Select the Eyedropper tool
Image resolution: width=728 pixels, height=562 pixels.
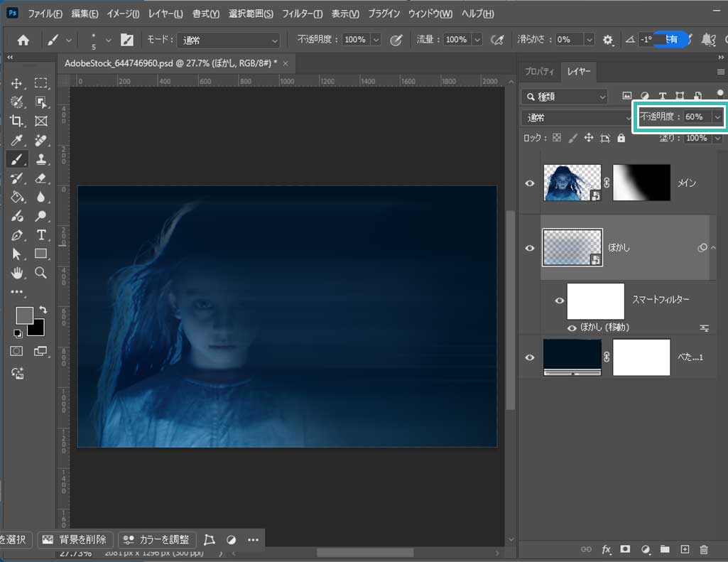tap(18, 140)
